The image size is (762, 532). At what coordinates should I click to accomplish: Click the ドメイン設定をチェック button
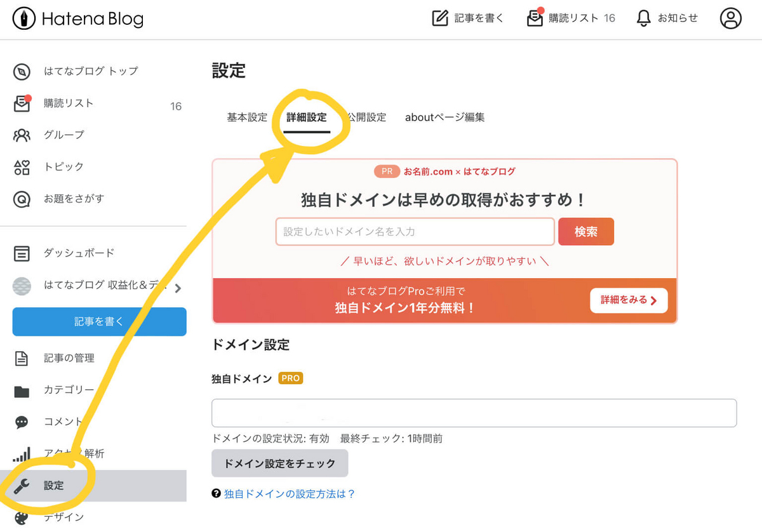[279, 463]
